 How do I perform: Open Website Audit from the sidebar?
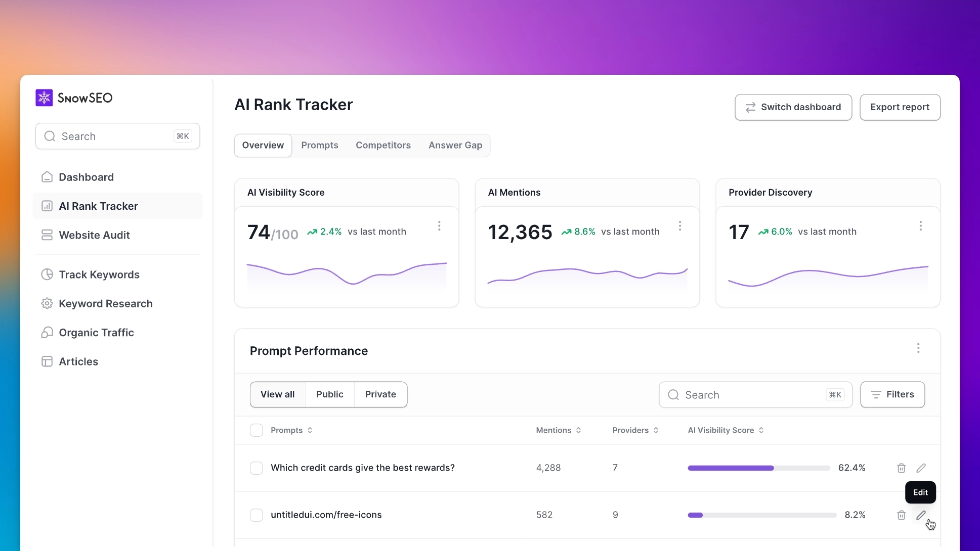tap(94, 235)
